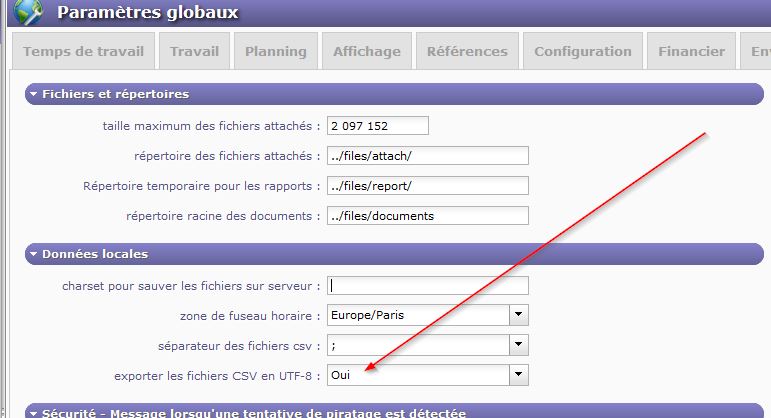The width and height of the screenshot is (771, 418).
Task: Open the exporter CSV en UTF-8 dropdown
Action: (518, 375)
